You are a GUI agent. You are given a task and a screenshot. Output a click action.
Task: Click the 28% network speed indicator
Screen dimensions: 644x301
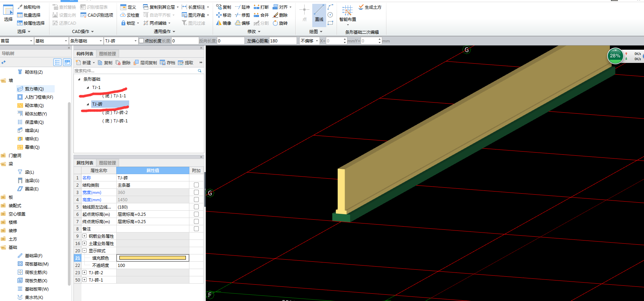(615, 56)
